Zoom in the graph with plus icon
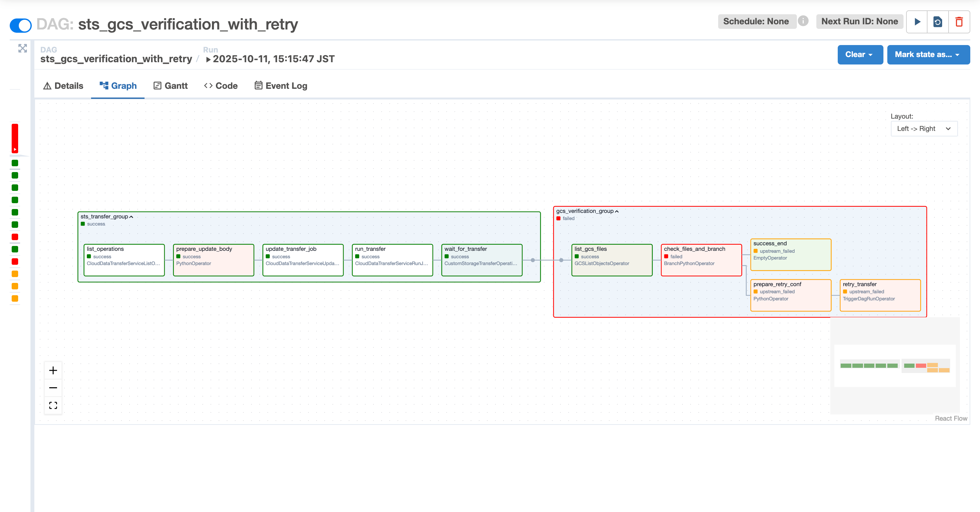 (x=53, y=370)
